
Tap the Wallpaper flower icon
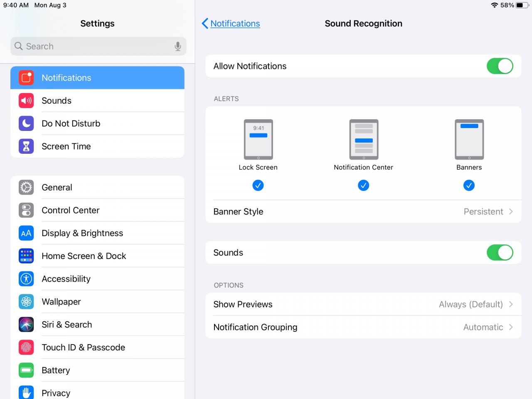(x=26, y=302)
